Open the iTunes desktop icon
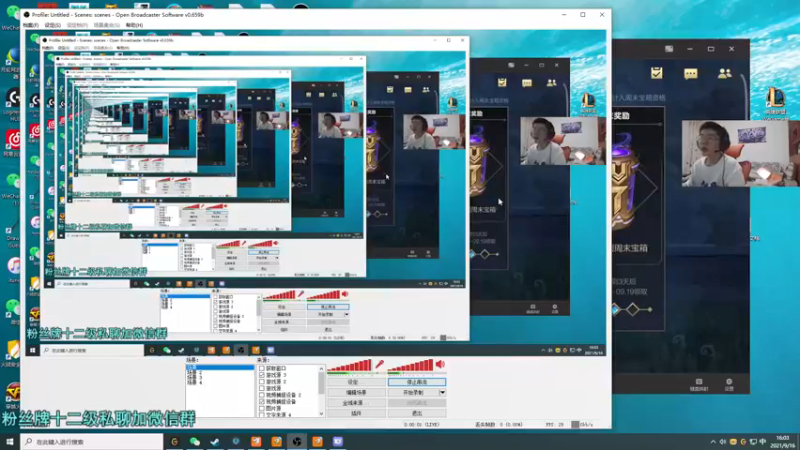This screenshot has width=800, height=450. coord(13,266)
